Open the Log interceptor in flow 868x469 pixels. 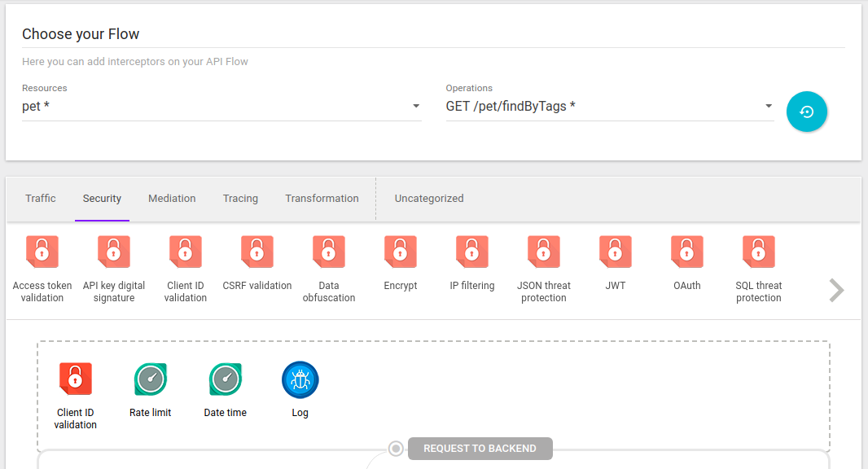pyautogui.click(x=300, y=379)
